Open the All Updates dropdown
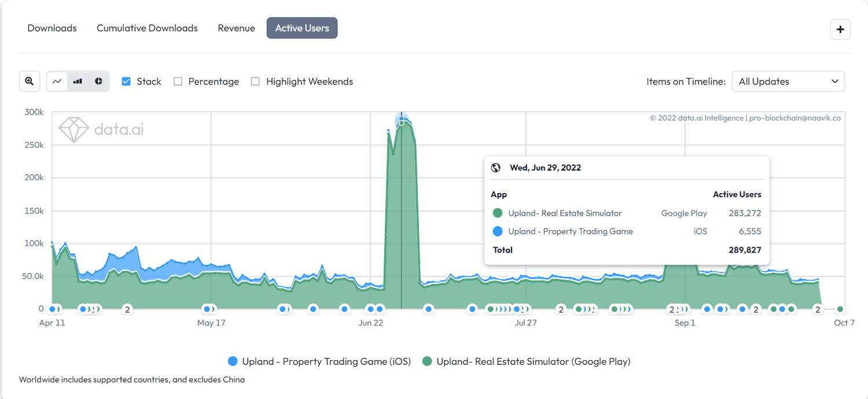This screenshot has height=399, width=868. click(788, 82)
